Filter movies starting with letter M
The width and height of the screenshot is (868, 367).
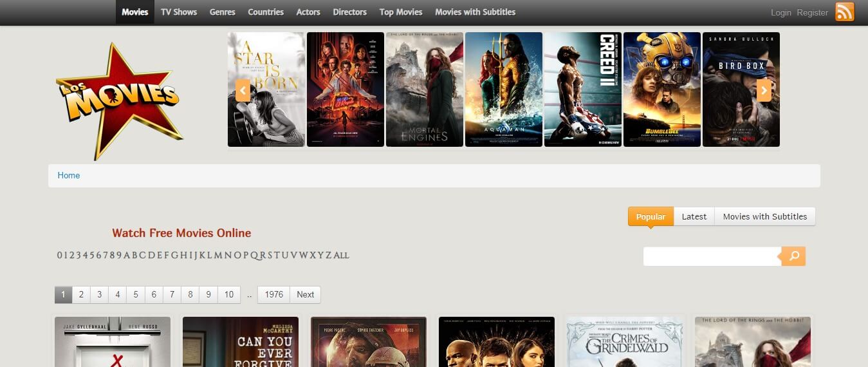pyautogui.click(x=219, y=255)
